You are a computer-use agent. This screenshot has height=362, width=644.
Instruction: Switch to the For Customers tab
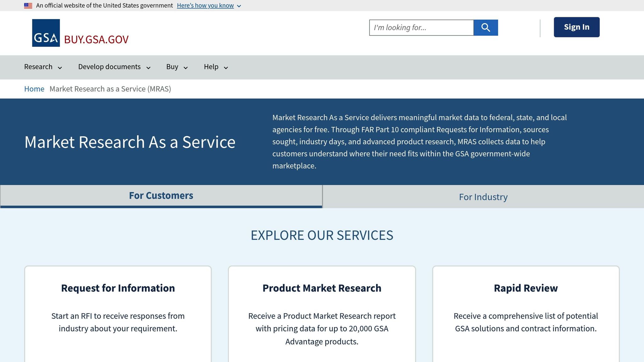click(x=161, y=196)
